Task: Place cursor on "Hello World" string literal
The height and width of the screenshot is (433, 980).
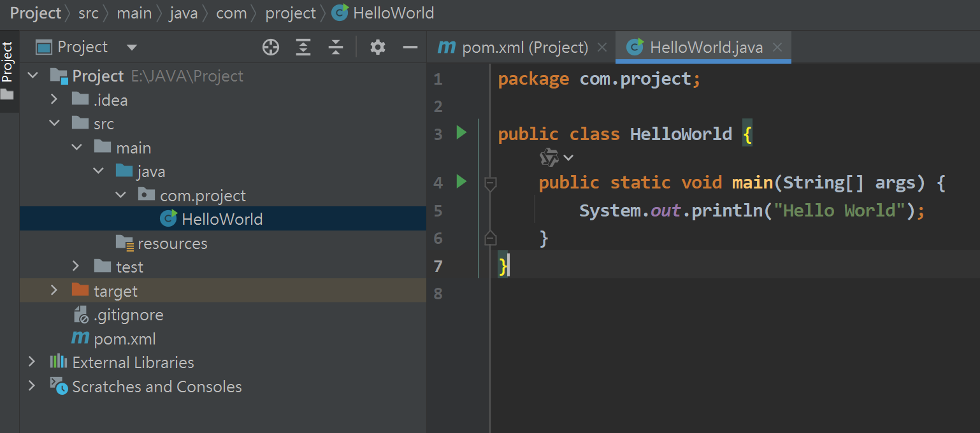Action: tap(840, 210)
